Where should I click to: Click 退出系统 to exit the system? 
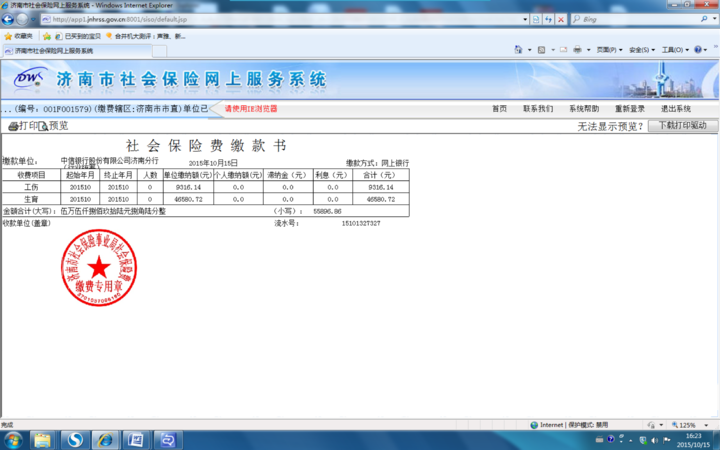tap(676, 109)
